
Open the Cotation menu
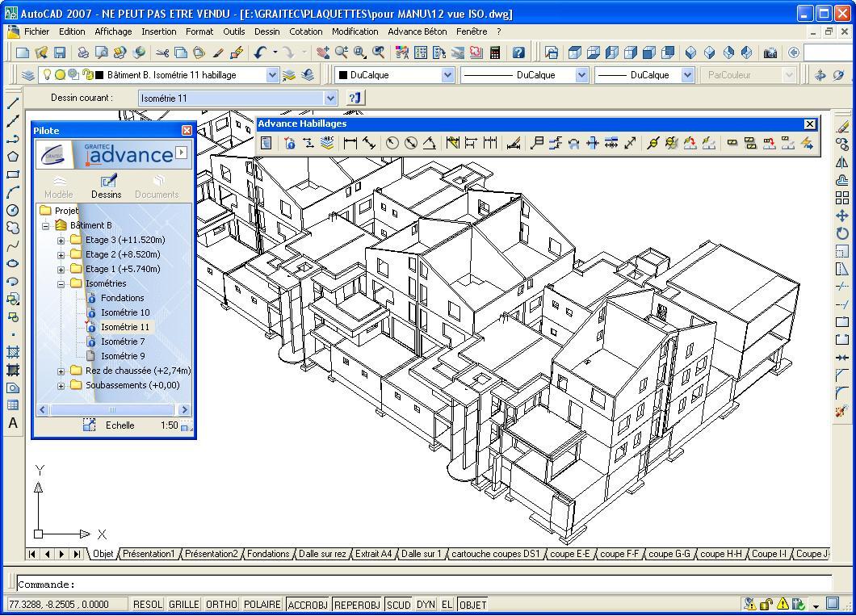pyautogui.click(x=306, y=31)
